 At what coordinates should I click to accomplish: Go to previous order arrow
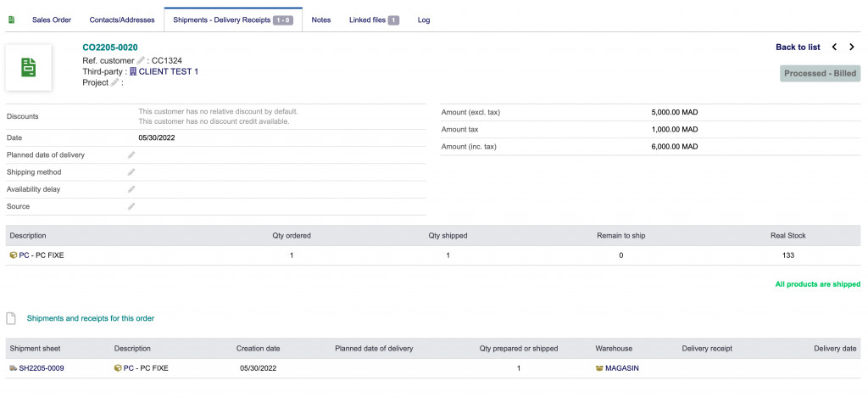(834, 48)
